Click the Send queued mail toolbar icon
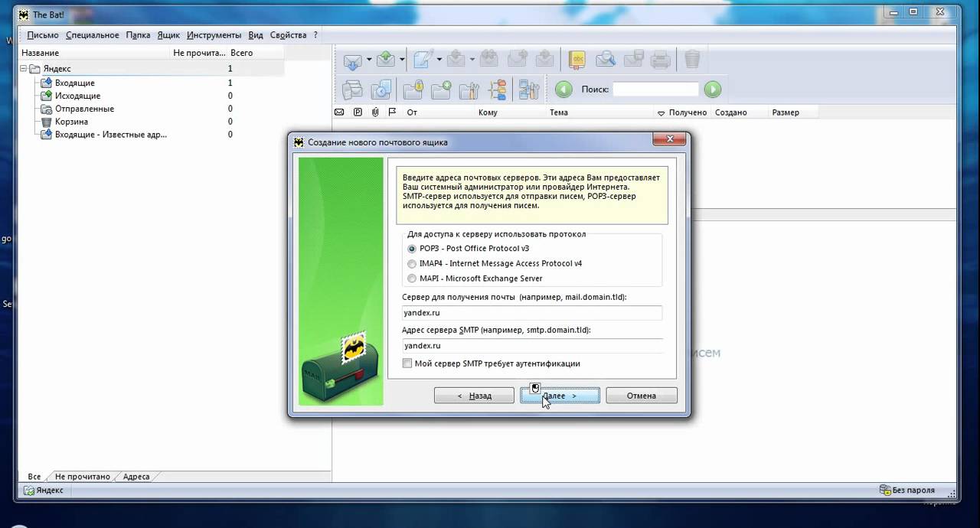Viewport: 980px width, 528px height. coord(386,60)
